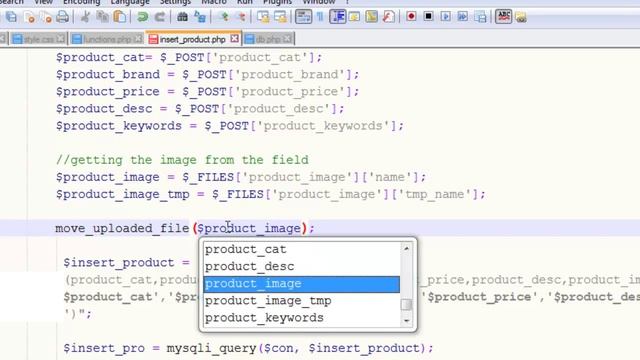Switch to the style.css tab
The image size is (640, 360).
pyautogui.click(x=39, y=39)
